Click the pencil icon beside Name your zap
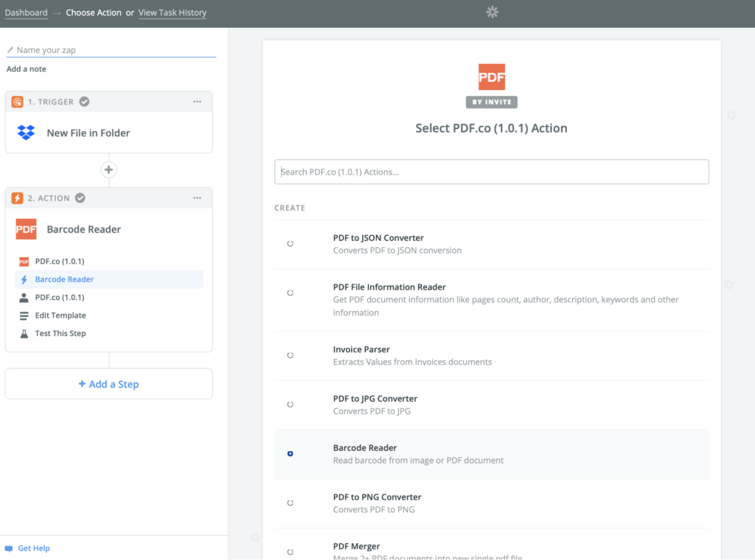 click(10, 49)
